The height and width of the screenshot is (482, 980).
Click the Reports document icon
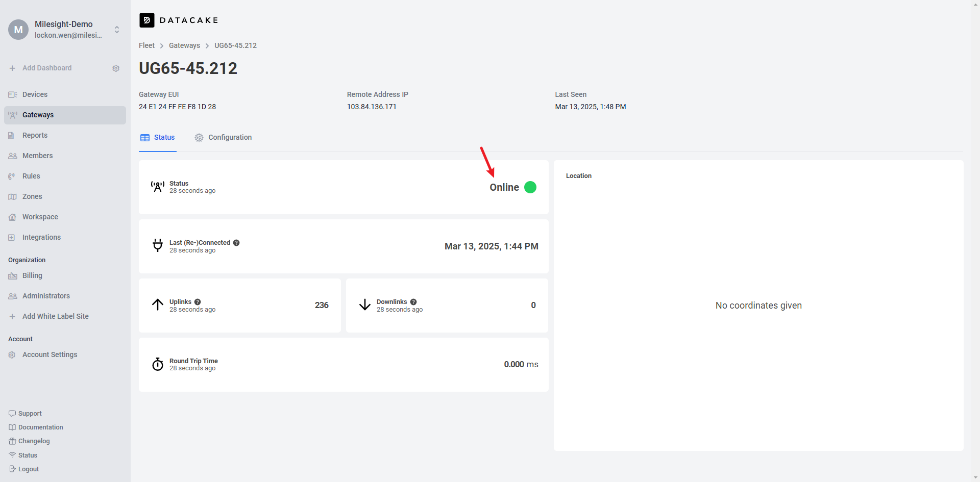[11, 136]
